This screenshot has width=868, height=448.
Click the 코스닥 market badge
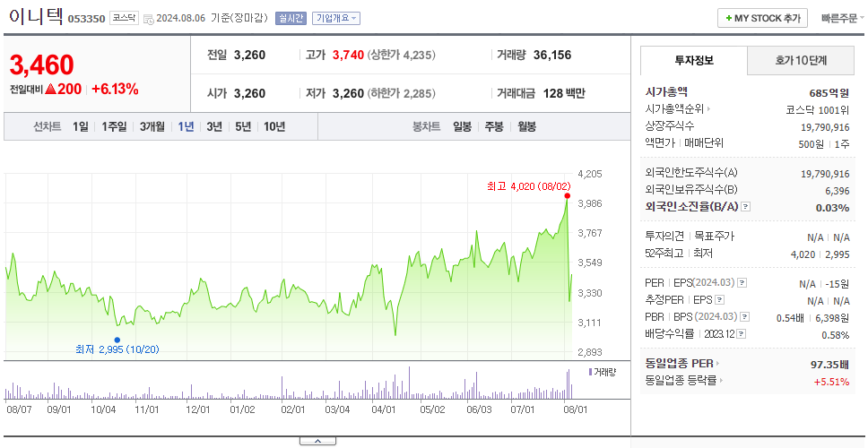[x=124, y=18]
